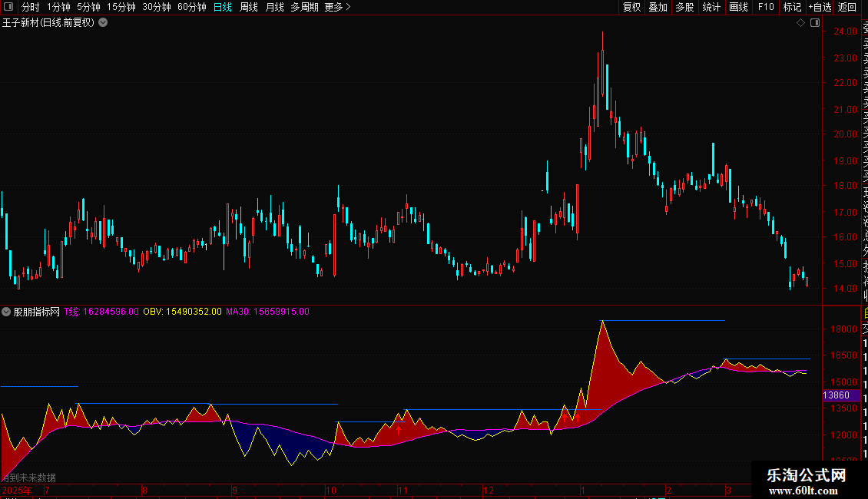Viewport: 868px width, 499px height.
Task: Click the 18000 indicator axis label
Action: [843, 329]
